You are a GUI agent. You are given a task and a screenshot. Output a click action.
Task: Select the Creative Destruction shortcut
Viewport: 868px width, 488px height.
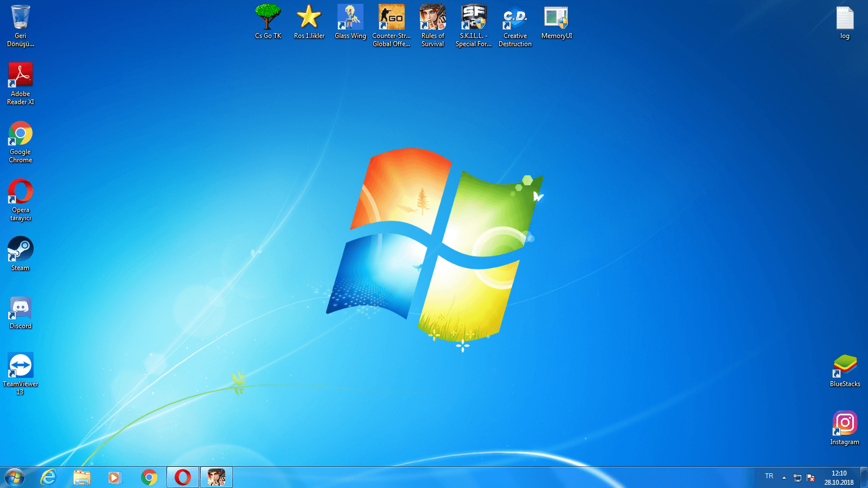click(x=515, y=25)
